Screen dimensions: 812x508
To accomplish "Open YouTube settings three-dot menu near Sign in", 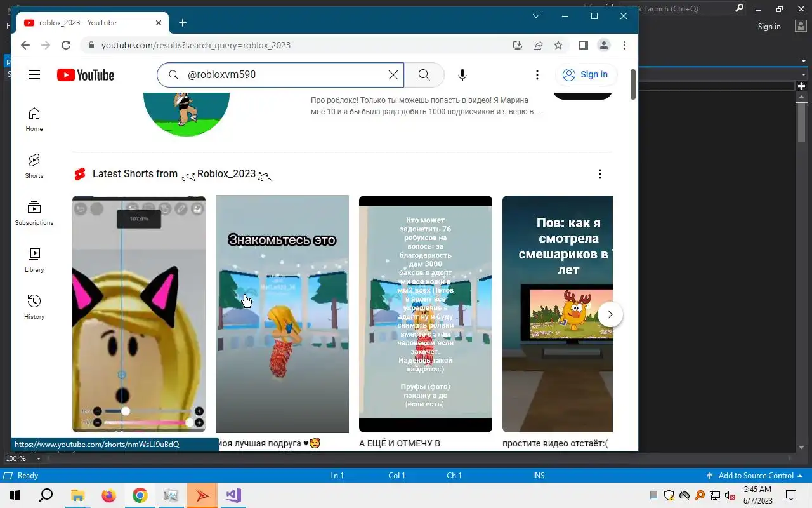I will click(537, 75).
